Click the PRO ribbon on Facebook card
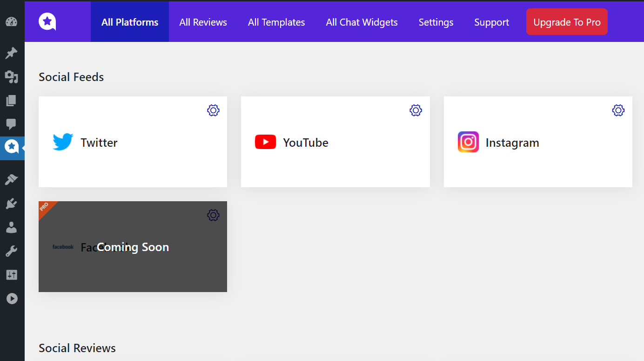The image size is (644, 361). (x=46, y=208)
